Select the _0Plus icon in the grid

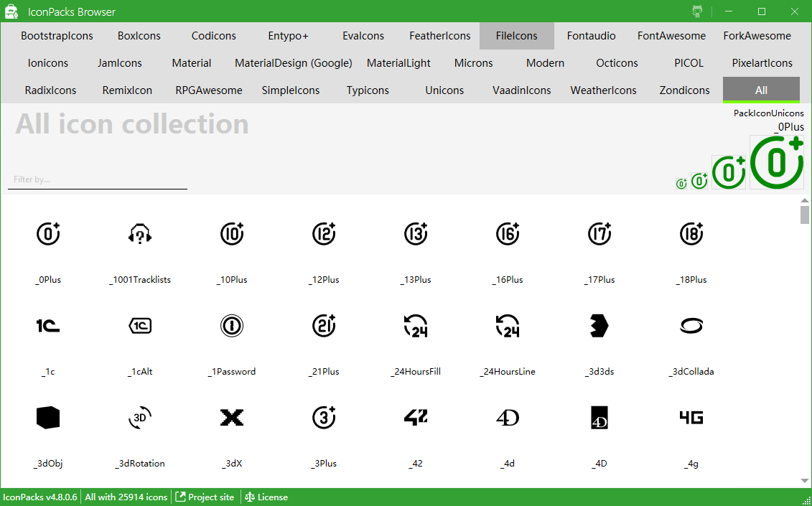pyautogui.click(x=48, y=233)
